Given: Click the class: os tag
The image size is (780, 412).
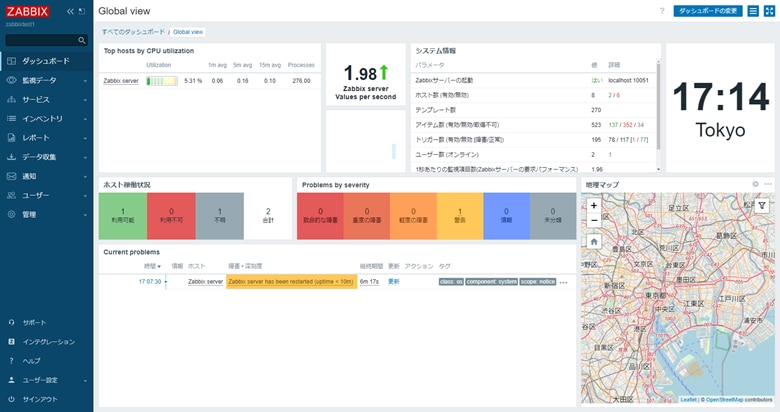Looking at the screenshot, I should click(451, 282).
